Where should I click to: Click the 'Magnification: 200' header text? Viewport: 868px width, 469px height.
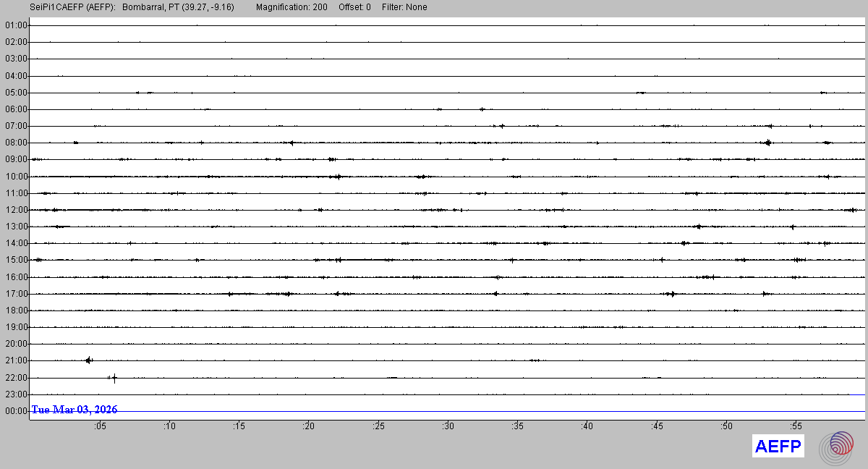[291, 7]
